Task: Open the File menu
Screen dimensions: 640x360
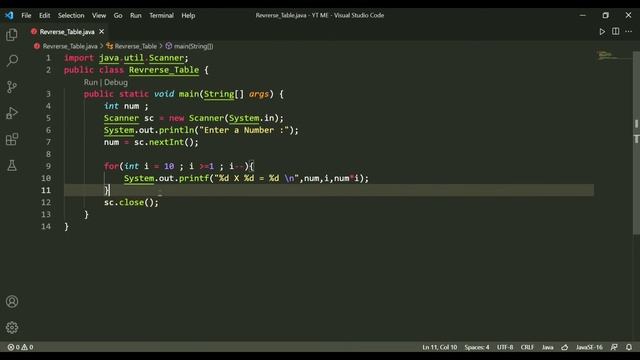Action: point(26,16)
